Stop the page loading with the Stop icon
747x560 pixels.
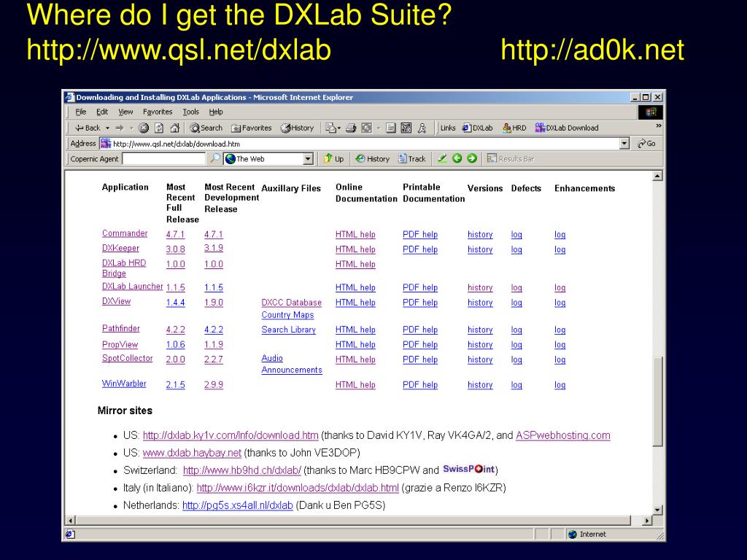click(x=144, y=128)
